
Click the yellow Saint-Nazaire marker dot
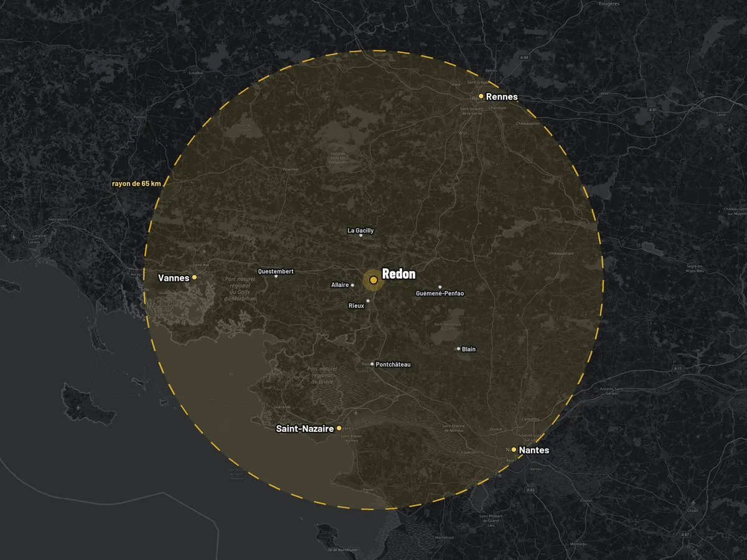(339, 428)
